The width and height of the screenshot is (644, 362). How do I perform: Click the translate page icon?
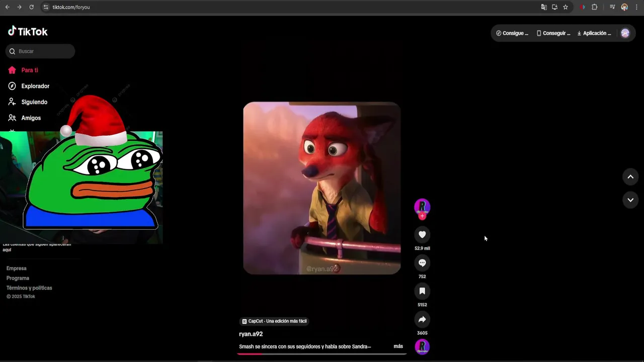(544, 7)
